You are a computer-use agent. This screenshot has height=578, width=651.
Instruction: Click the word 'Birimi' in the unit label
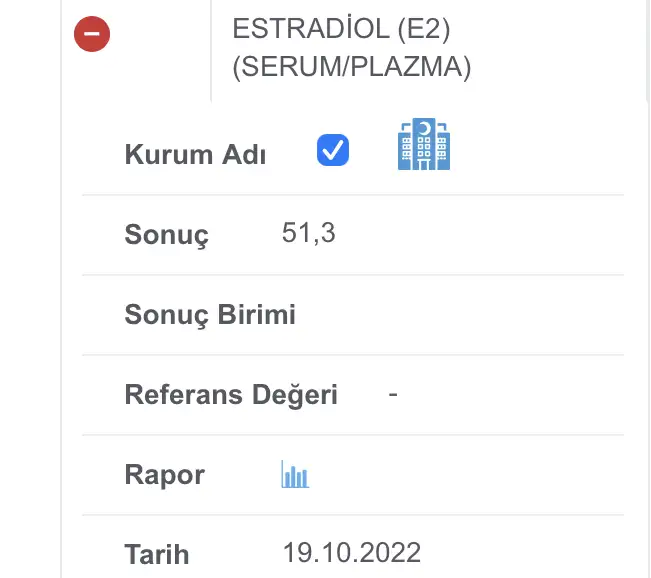(257, 315)
